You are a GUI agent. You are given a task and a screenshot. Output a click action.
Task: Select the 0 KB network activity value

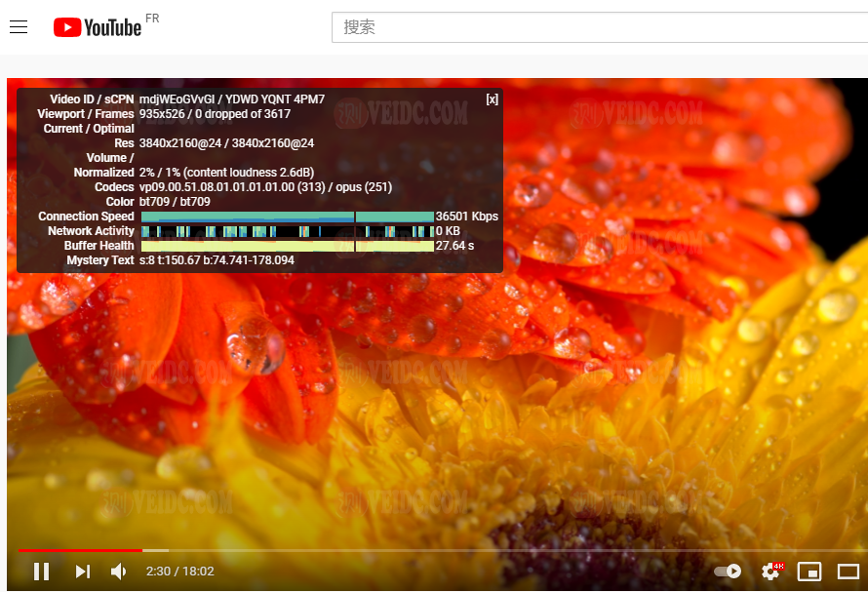[x=448, y=231]
